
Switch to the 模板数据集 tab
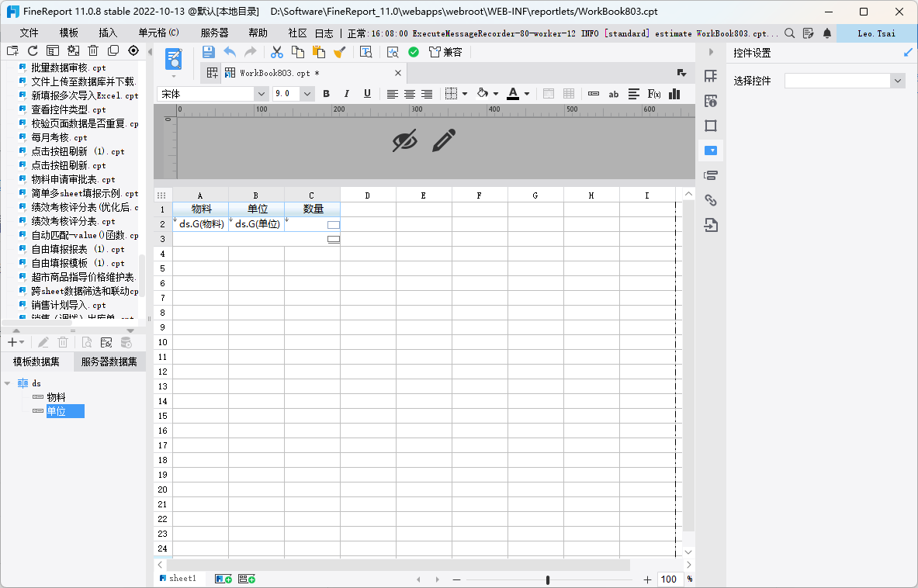pos(36,361)
